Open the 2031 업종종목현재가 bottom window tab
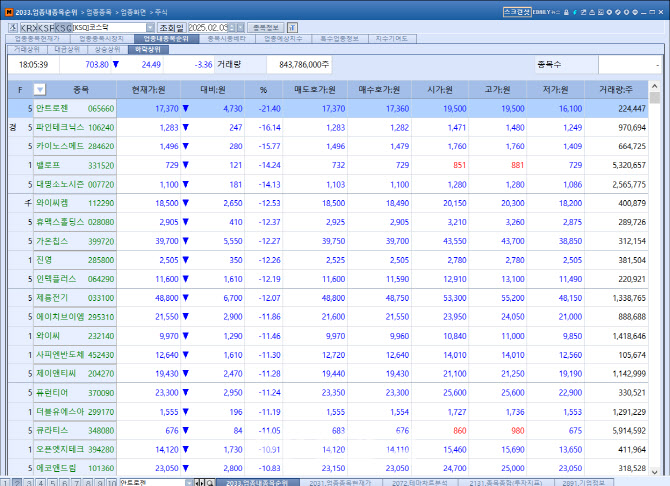 (341, 482)
